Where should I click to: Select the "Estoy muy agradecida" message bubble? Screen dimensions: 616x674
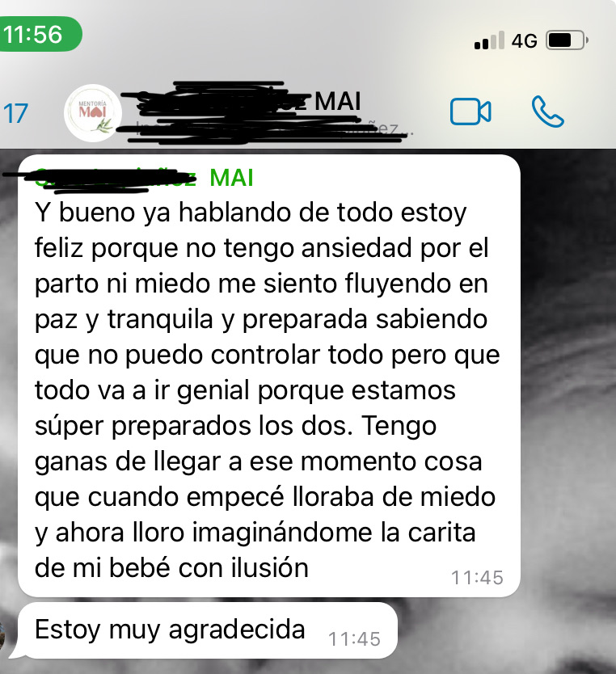coord(207,630)
